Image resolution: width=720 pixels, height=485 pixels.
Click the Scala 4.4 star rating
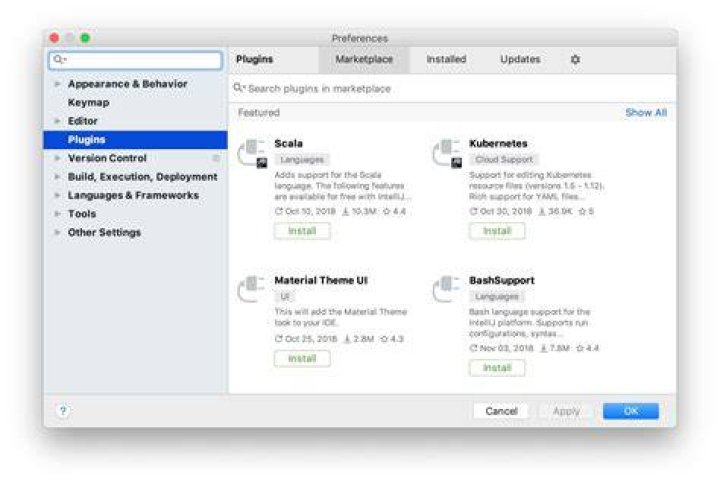(394, 211)
